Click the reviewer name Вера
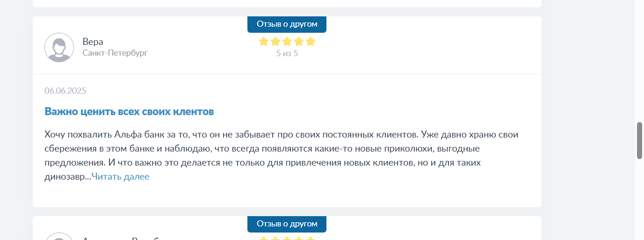 [x=93, y=42]
